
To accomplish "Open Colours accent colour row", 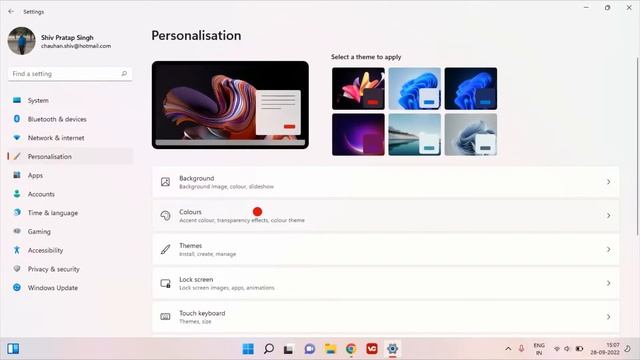I will point(385,216).
